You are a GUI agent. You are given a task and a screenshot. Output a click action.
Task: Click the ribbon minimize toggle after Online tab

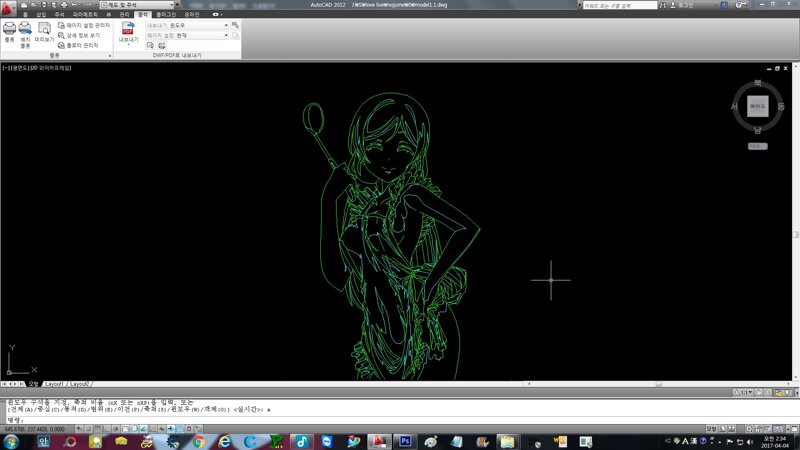217,14
